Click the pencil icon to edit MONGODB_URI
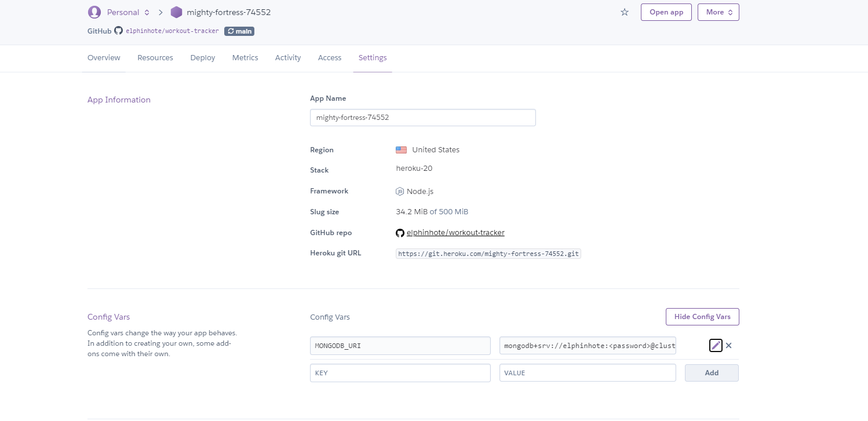This screenshot has width=868, height=421. (716, 345)
